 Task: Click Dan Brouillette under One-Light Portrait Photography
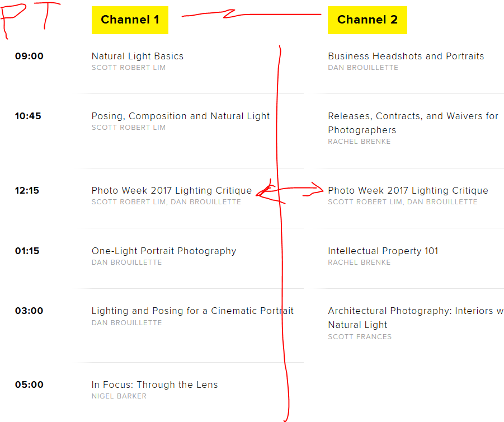[126, 262]
